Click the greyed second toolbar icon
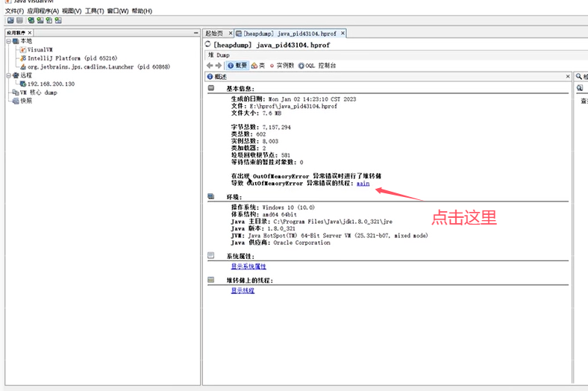Image resolution: width=588 pixels, height=391 pixels. 19,20
